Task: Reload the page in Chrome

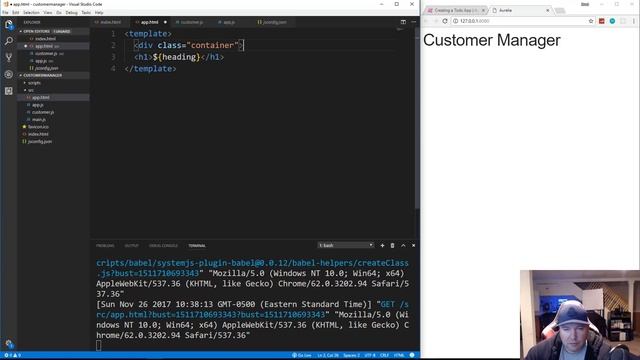Action: 445,21
